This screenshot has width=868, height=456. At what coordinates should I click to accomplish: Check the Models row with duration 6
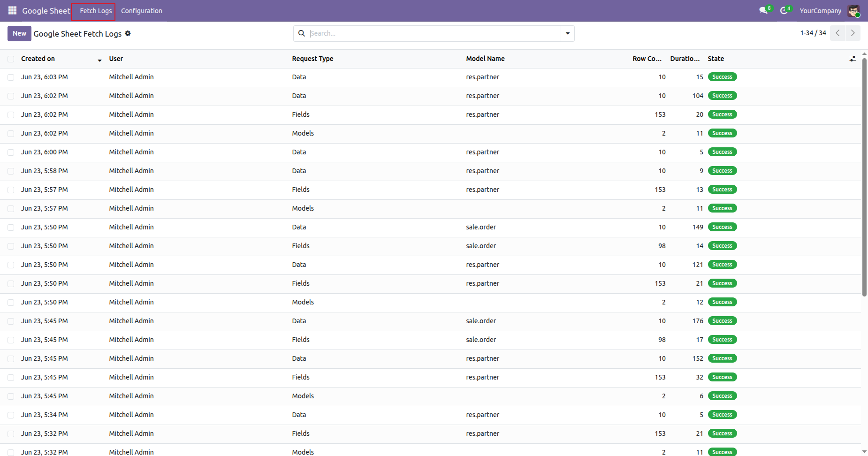(11, 396)
